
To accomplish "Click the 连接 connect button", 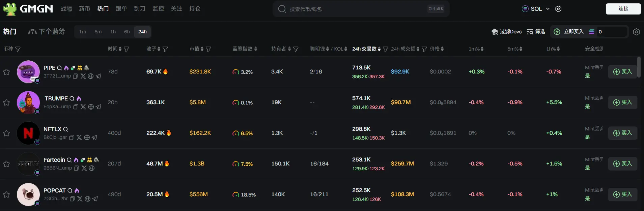I will coord(623,9).
